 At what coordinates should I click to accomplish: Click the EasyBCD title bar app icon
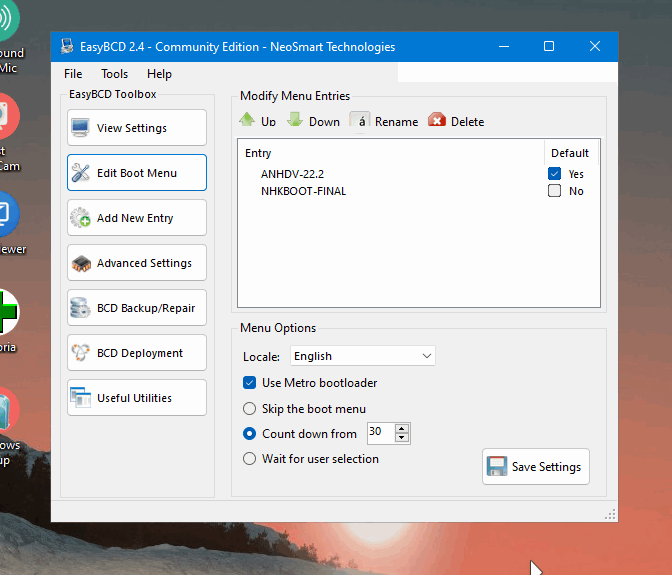click(x=67, y=46)
